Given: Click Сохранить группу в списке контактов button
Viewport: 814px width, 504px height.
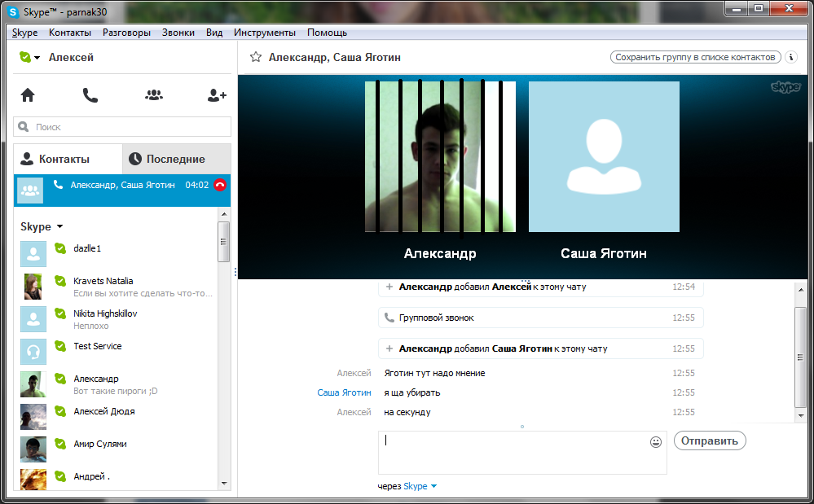Looking at the screenshot, I should pyautogui.click(x=696, y=57).
